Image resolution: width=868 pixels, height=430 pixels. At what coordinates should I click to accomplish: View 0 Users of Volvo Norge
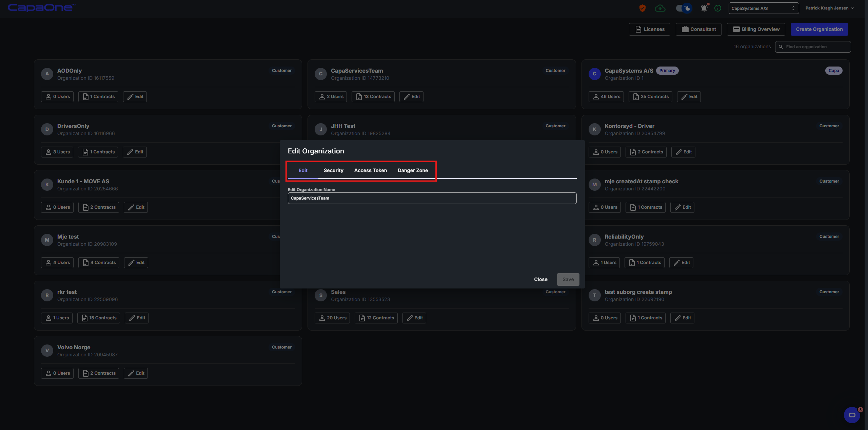(x=57, y=373)
